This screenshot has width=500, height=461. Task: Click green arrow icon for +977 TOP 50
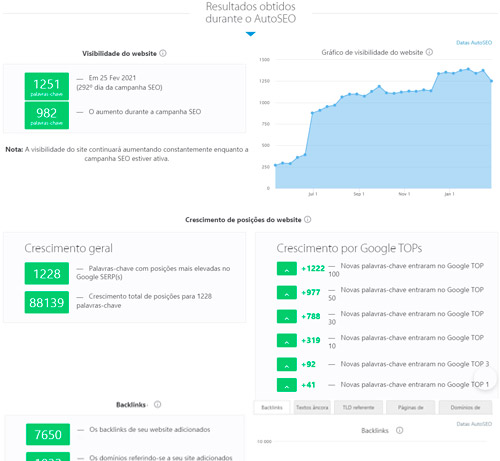pyautogui.click(x=287, y=292)
